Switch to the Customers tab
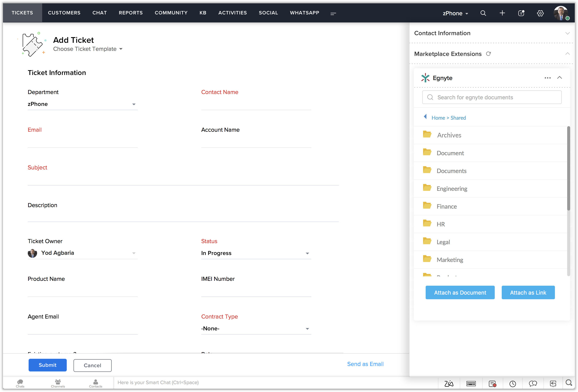 point(64,13)
